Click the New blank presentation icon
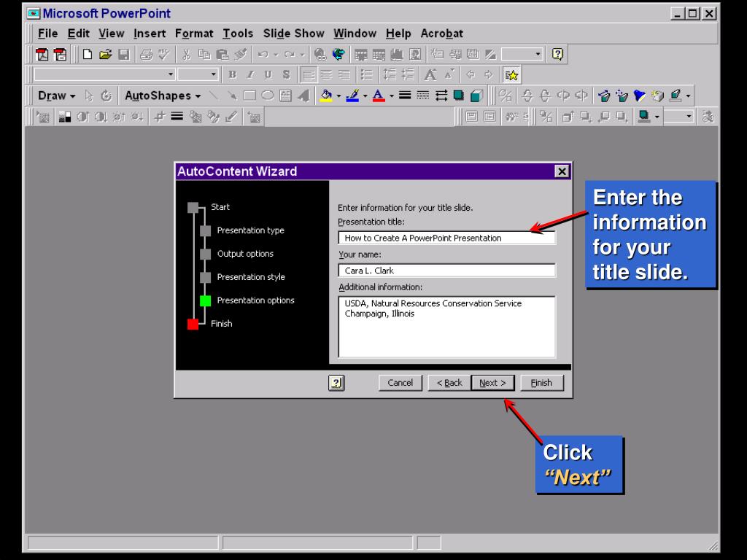 88,54
